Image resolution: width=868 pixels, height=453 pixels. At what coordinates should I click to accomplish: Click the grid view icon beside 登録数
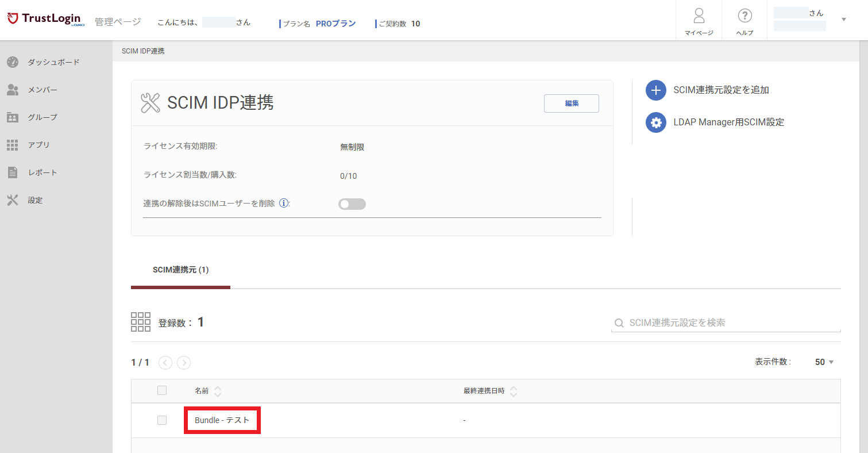pos(141,322)
